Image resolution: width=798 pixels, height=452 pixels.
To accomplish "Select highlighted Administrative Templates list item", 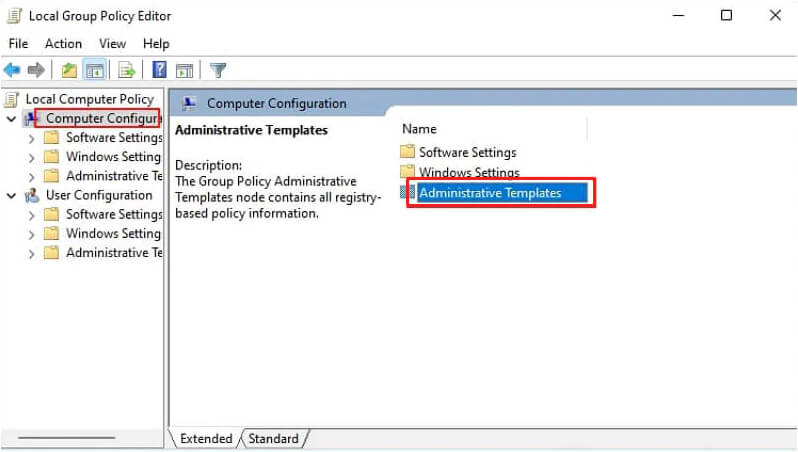I will click(x=501, y=193).
